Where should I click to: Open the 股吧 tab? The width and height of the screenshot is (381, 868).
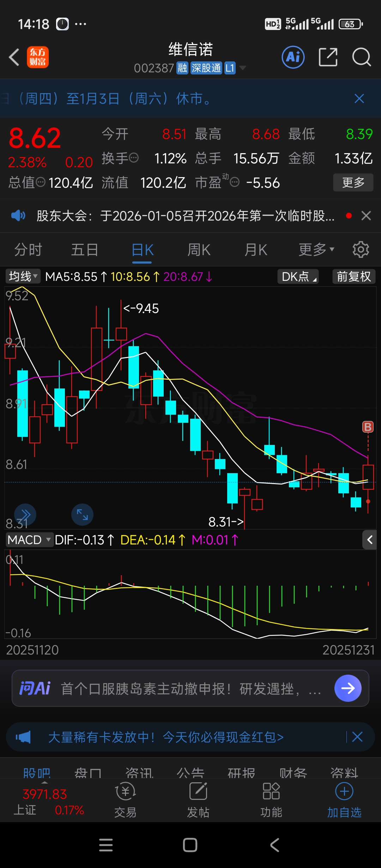(x=37, y=773)
